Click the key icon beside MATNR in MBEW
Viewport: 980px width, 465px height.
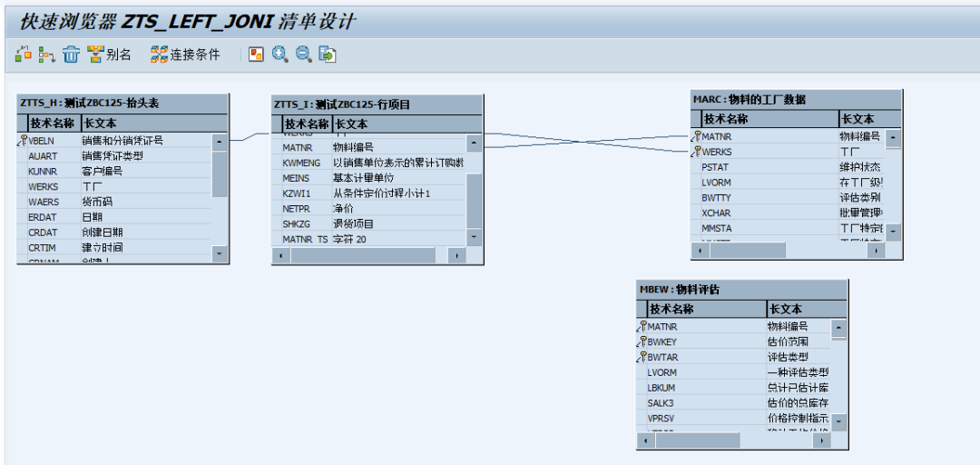642,326
